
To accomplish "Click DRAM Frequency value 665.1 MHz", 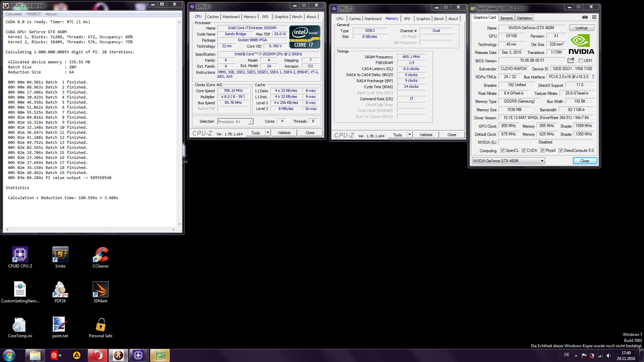I will (411, 57).
